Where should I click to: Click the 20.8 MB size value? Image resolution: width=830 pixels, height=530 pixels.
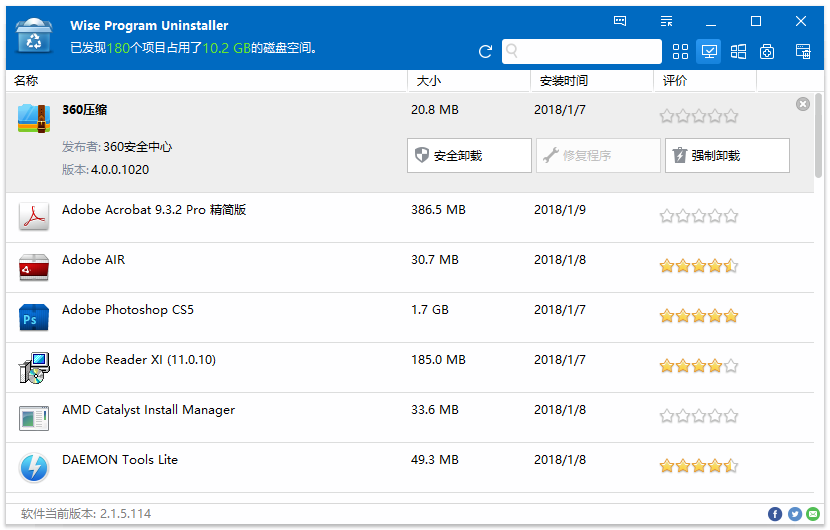435,110
